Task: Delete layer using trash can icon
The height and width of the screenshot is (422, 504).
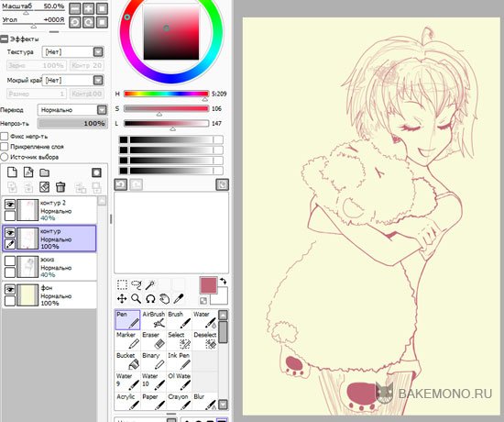Action: [x=60, y=187]
